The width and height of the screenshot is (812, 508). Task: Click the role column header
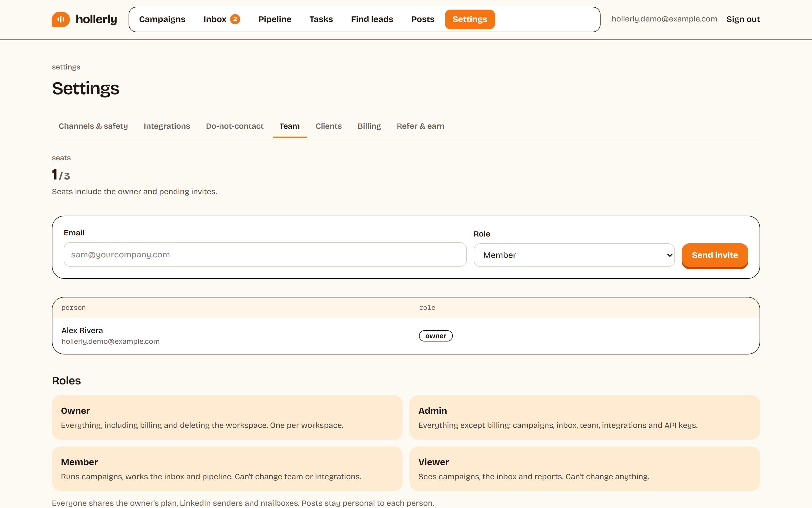point(427,308)
